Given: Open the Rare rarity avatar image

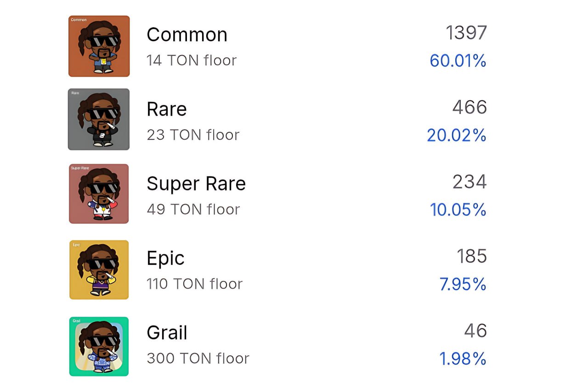Looking at the screenshot, I should pyautogui.click(x=99, y=120).
